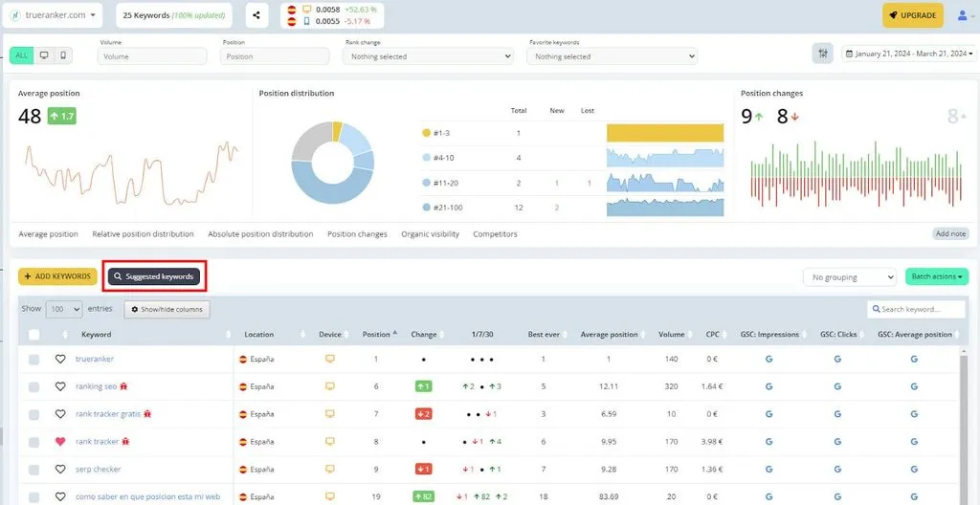980x505 pixels.
Task: Favorite the ranking seo keyword heart
Action: pyautogui.click(x=60, y=386)
